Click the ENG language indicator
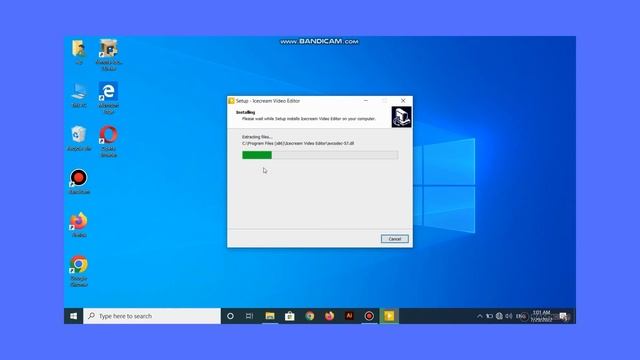Viewport: 640px width, 360px height. click(520, 316)
